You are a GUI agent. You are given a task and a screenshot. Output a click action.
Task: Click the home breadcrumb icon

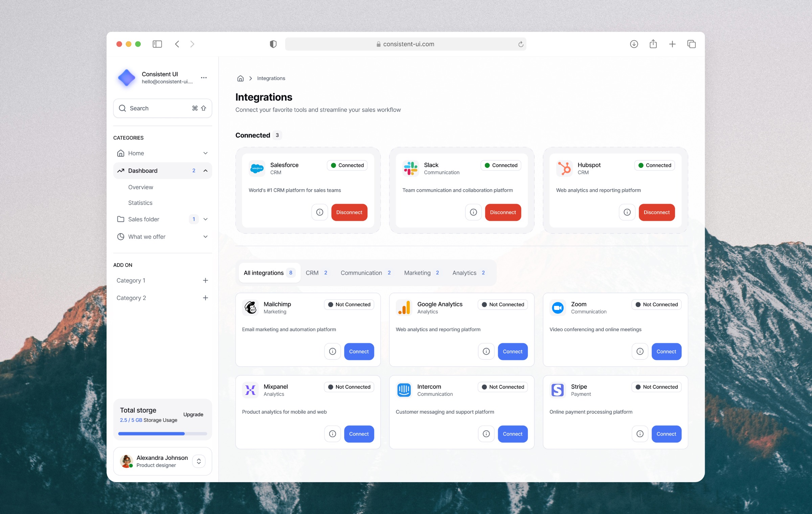[x=240, y=78]
